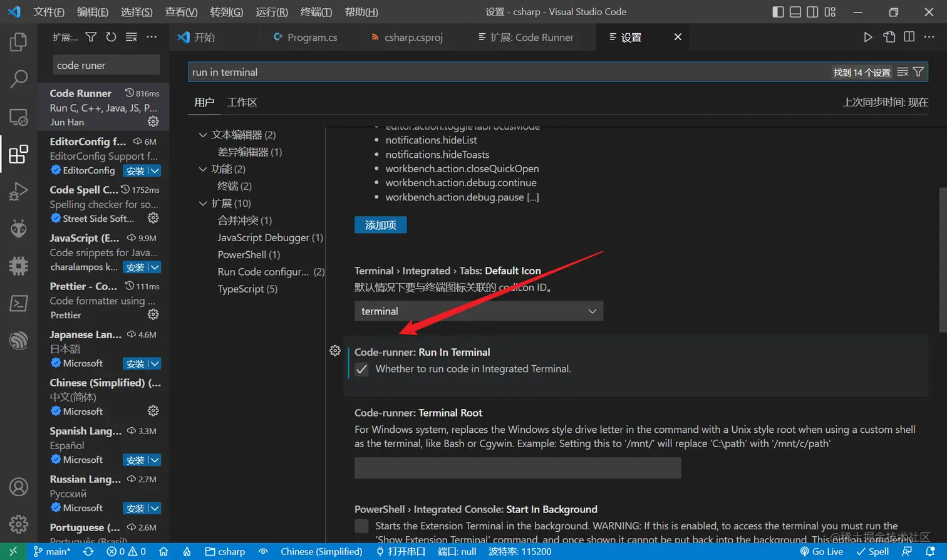The height and width of the screenshot is (560, 947).
Task: Open the 终端(T) menu
Action: [316, 12]
